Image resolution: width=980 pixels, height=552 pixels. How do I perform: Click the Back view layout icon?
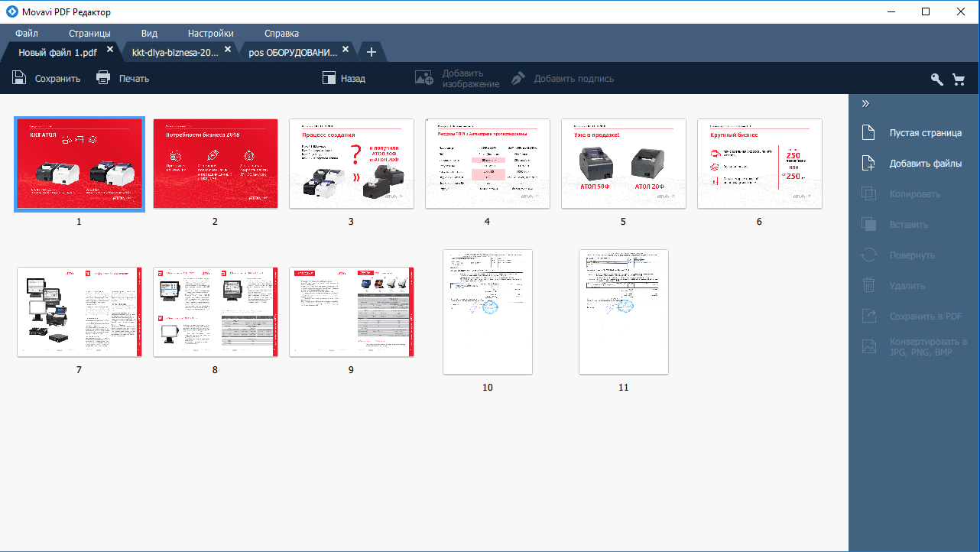tap(329, 78)
